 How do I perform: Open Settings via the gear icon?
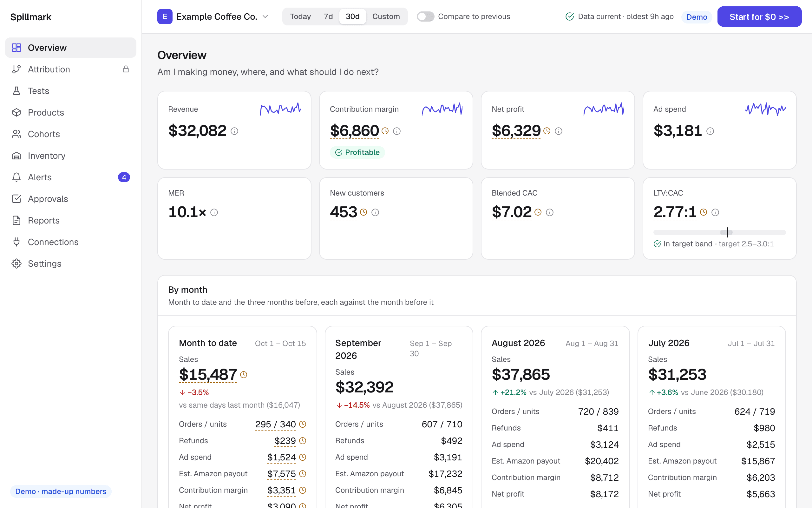coord(16,264)
